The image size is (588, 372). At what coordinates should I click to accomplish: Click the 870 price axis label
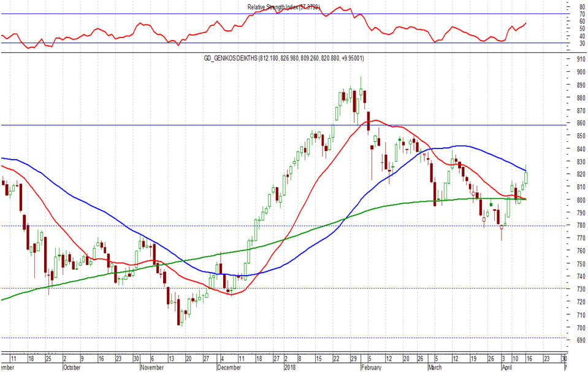coord(581,110)
